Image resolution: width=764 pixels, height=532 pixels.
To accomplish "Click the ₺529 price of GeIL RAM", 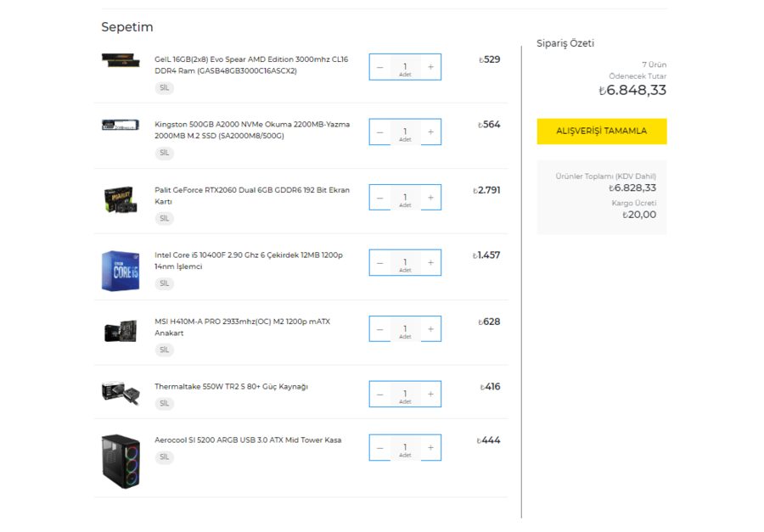I will [489, 60].
